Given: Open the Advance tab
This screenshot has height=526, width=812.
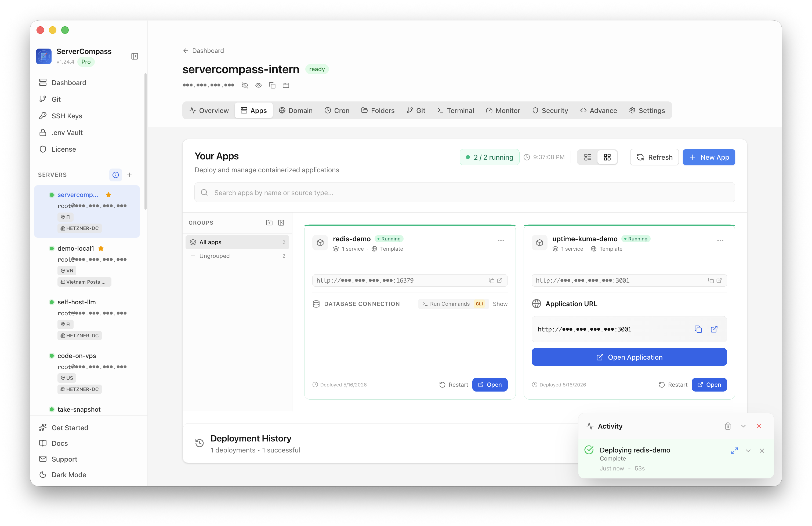Looking at the screenshot, I should [599, 111].
